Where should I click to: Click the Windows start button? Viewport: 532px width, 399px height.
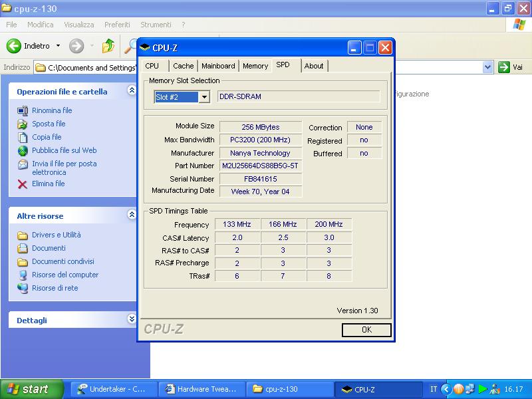[31, 389]
